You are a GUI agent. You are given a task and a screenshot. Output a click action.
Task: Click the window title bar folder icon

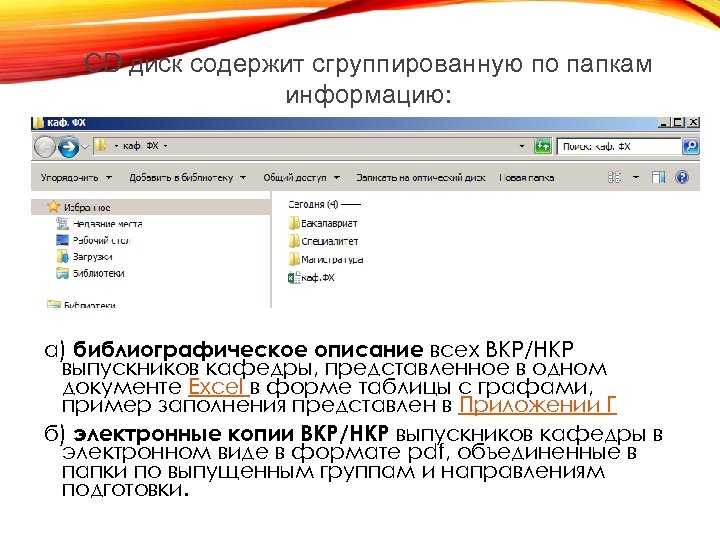coord(38,123)
